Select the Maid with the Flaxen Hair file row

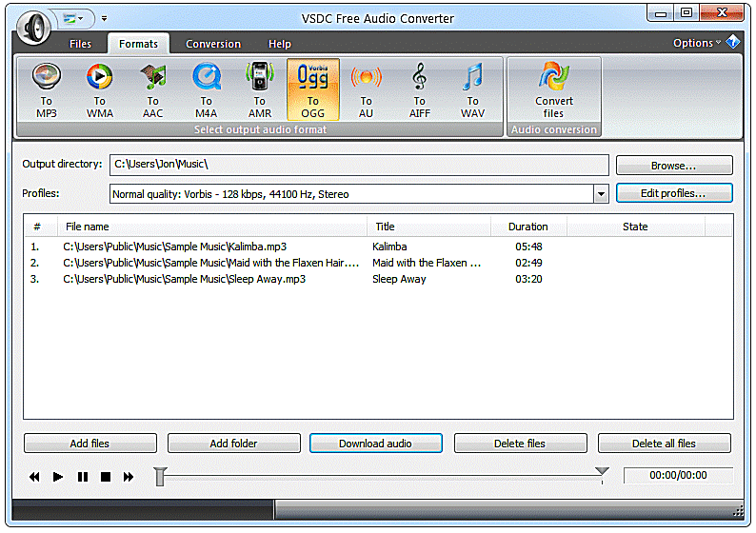[379, 263]
